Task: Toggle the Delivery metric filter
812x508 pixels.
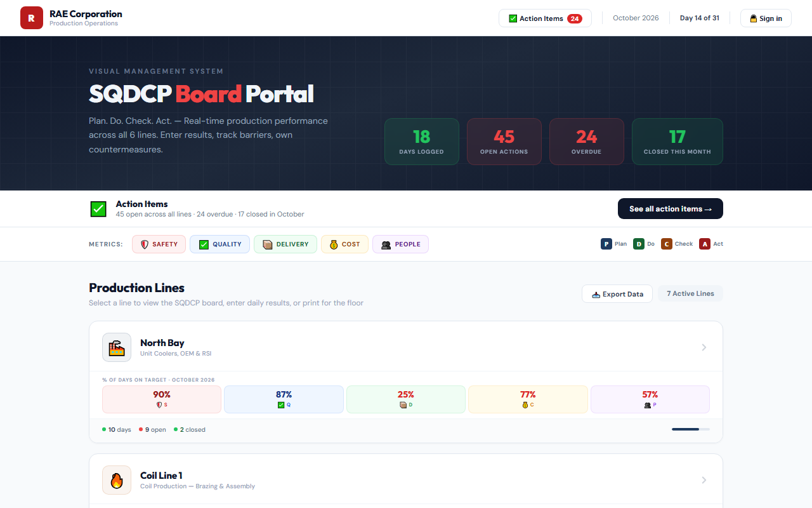Action: pyautogui.click(x=285, y=244)
